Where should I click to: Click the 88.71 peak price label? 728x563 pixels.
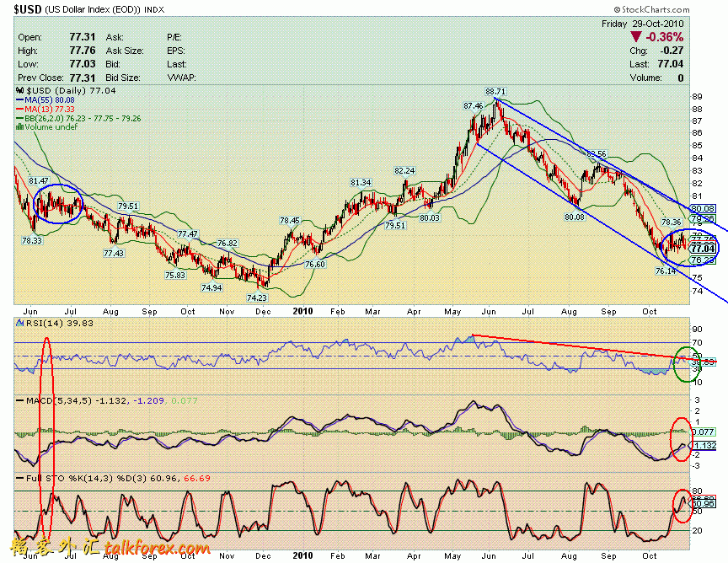495,92
